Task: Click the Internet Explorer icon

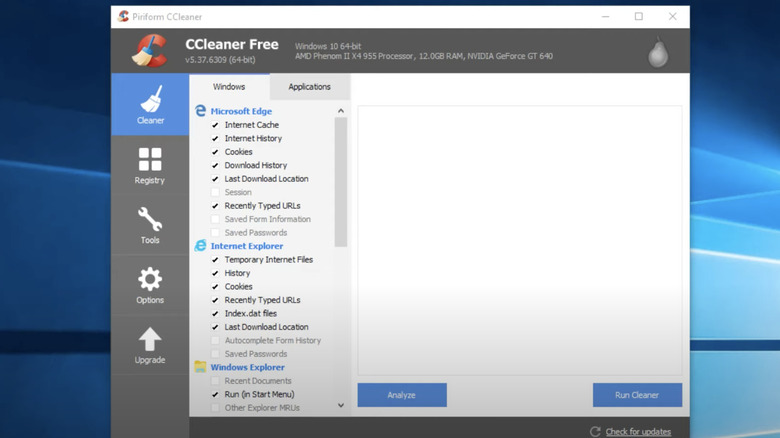Action: coord(200,245)
